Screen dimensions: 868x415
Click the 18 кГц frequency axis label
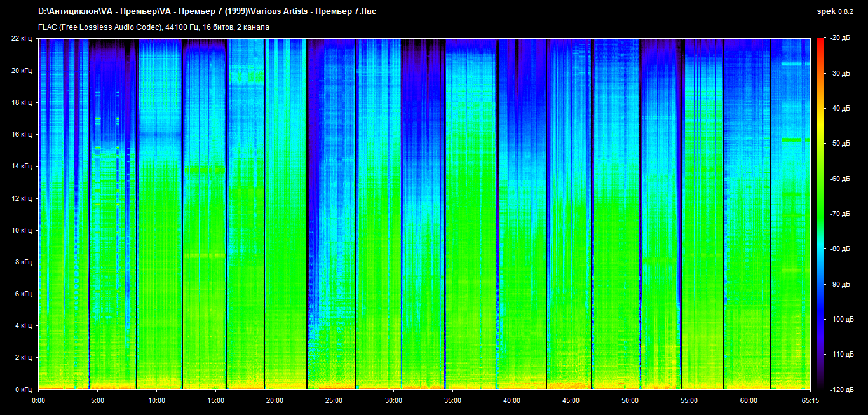(x=22, y=102)
